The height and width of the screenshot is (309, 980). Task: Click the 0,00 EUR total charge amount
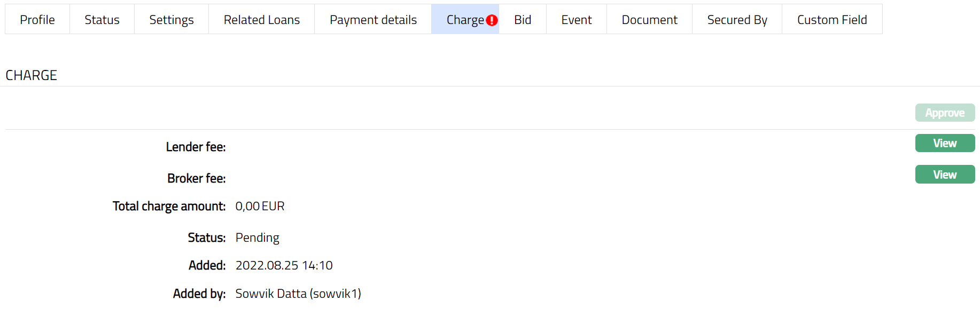point(260,206)
